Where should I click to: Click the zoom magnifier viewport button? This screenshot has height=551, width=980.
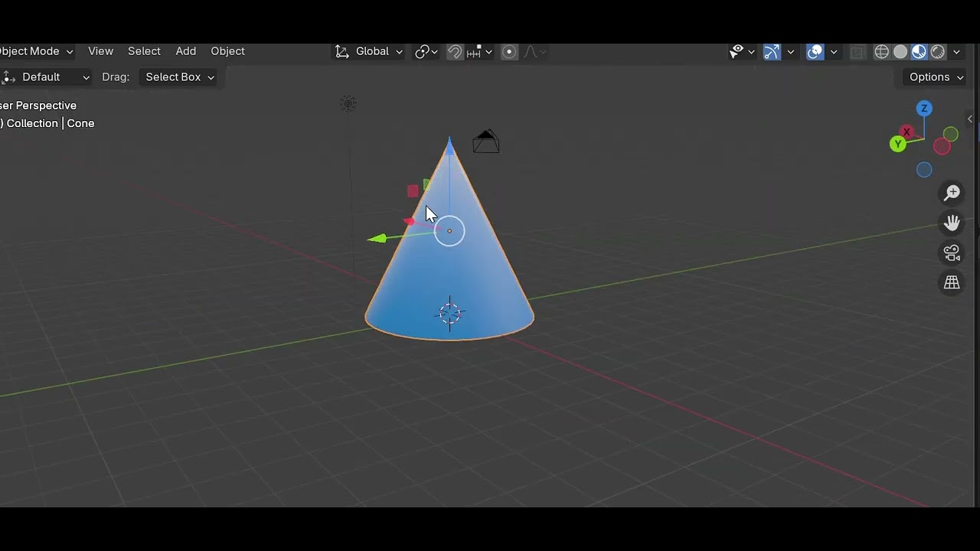[x=952, y=193]
